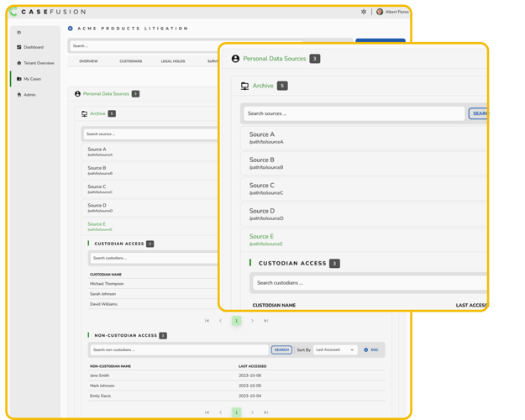Click Search custodians field in zoomed panel
This screenshot has width=525, height=420.
click(370, 283)
